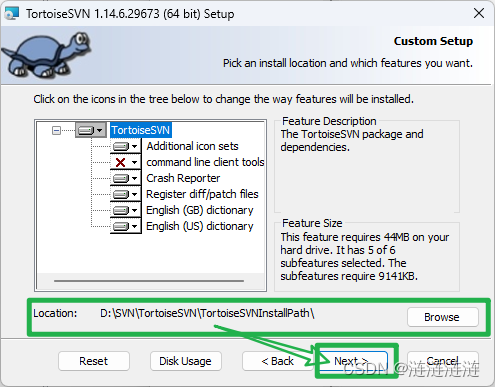
Task: Open Register diff/patch files install dropdown
Action: pos(126,194)
